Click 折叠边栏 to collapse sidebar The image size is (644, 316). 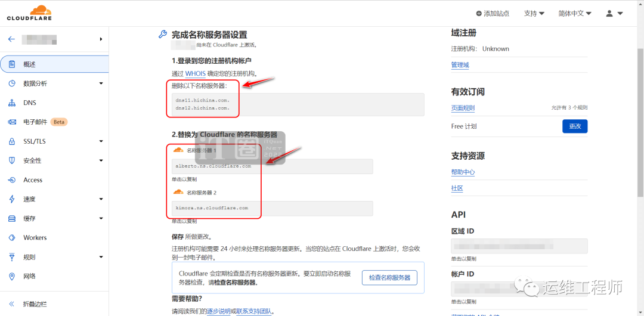point(35,304)
